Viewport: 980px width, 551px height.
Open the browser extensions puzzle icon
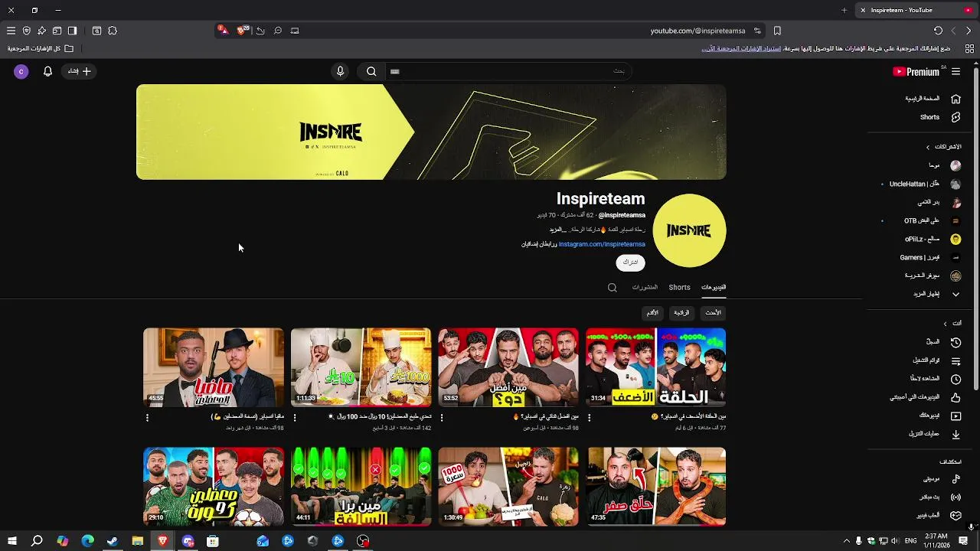113,31
